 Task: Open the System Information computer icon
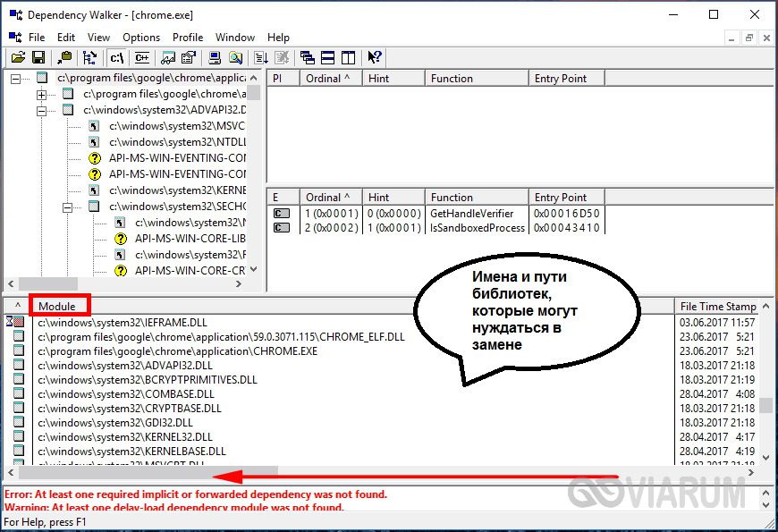(x=215, y=57)
